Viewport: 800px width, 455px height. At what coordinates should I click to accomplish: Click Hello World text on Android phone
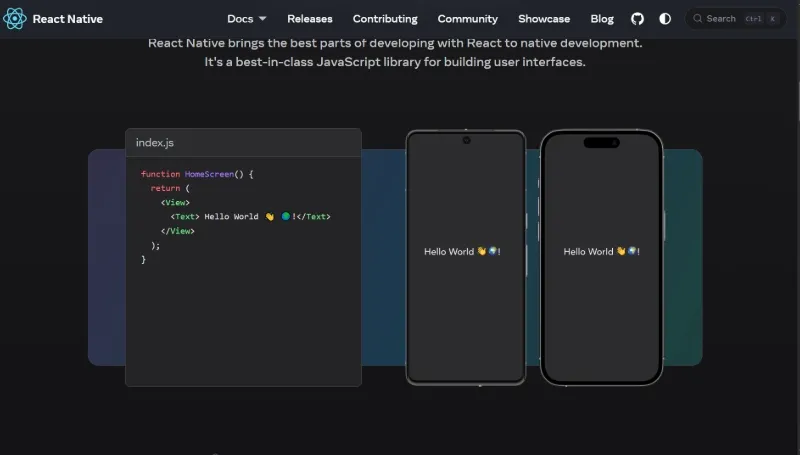click(x=462, y=251)
